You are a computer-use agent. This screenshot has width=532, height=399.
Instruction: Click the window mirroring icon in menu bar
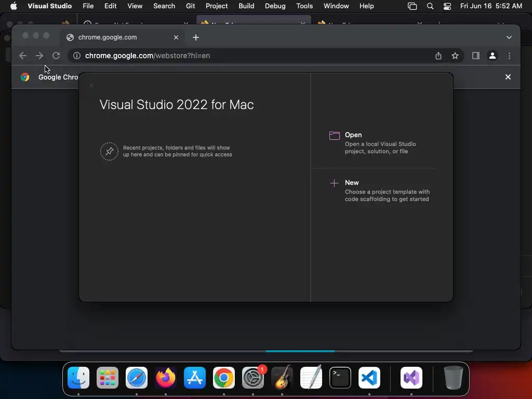tap(412, 6)
